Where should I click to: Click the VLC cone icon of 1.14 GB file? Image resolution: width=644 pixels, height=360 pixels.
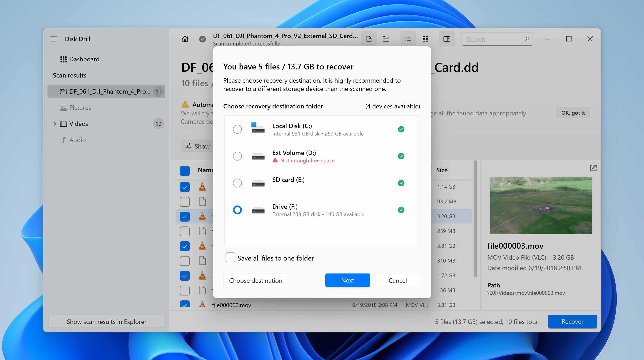click(202, 187)
